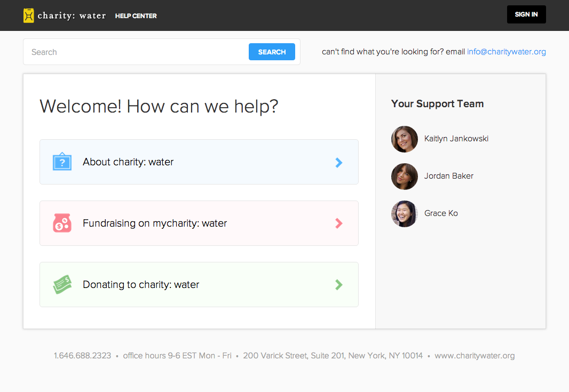
Task: Open Donating to charity: water category
Action: pos(199,284)
